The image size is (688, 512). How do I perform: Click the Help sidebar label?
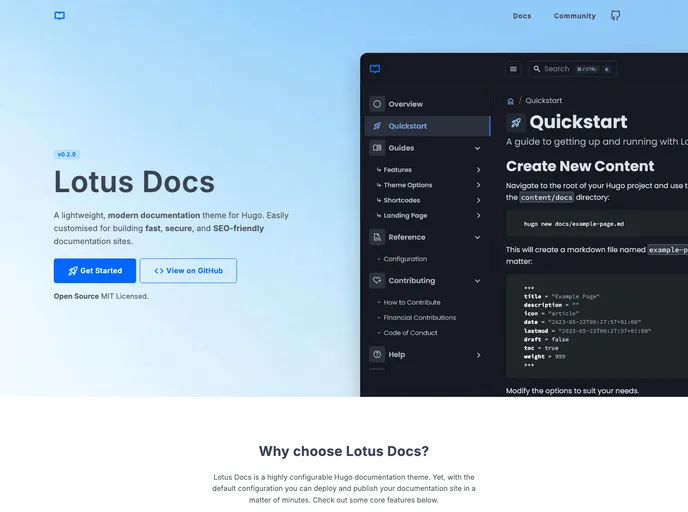[397, 354]
